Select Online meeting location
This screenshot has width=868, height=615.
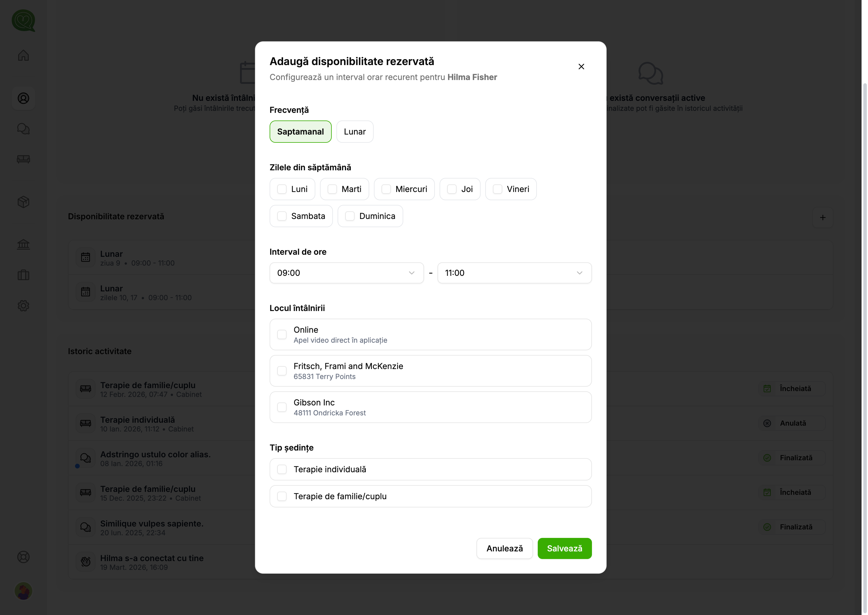(x=282, y=334)
